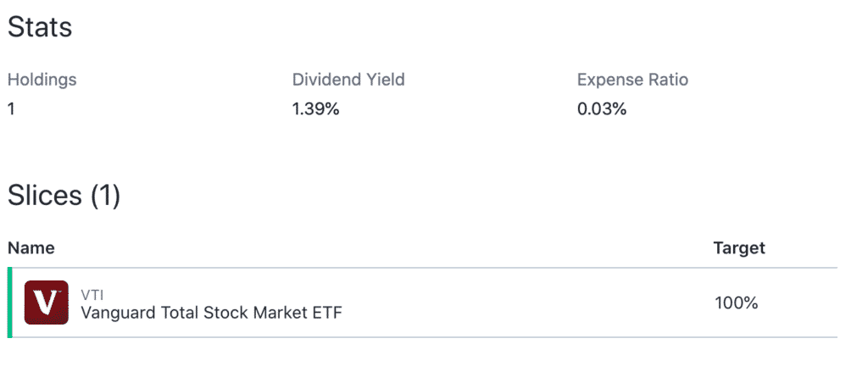This screenshot has height=383, width=868.
Task: Sort slices by Name column header
Action: [x=31, y=247]
